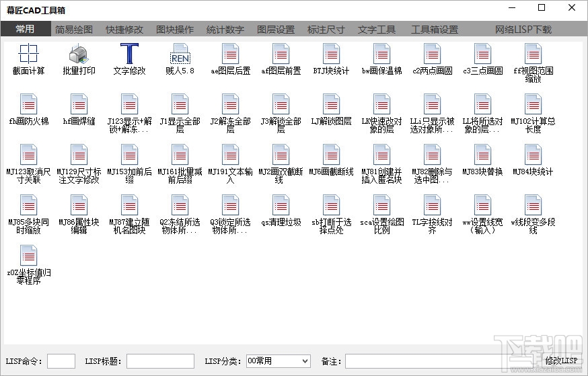588x376 pixels.
Task: Run the fh画防火棉 script icon
Action: (x=28, y=104)
